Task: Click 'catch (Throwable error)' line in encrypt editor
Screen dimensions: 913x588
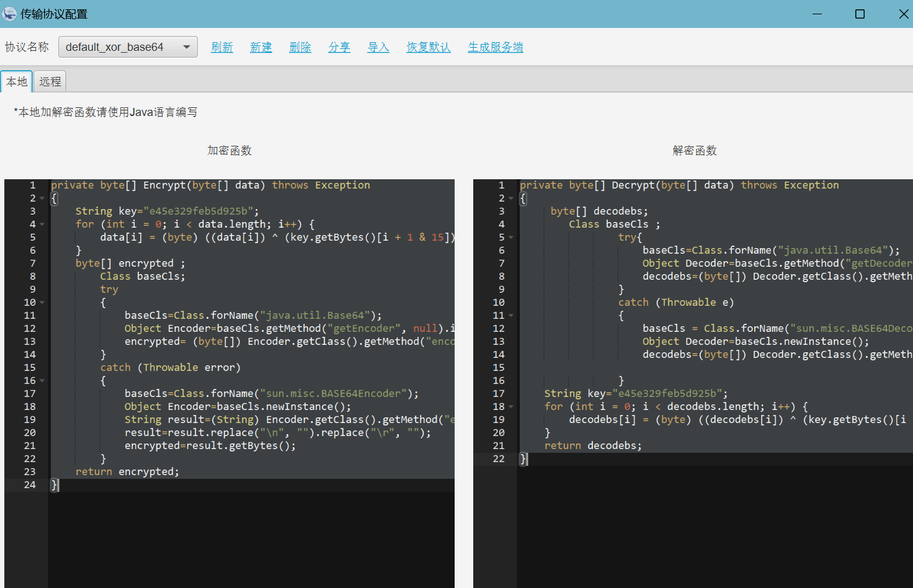Action: pyautogui.click(x=171, y=368)
